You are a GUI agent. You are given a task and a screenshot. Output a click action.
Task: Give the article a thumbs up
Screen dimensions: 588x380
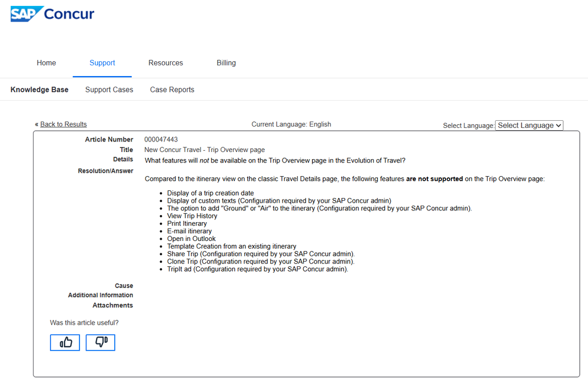tap(65, 342)
